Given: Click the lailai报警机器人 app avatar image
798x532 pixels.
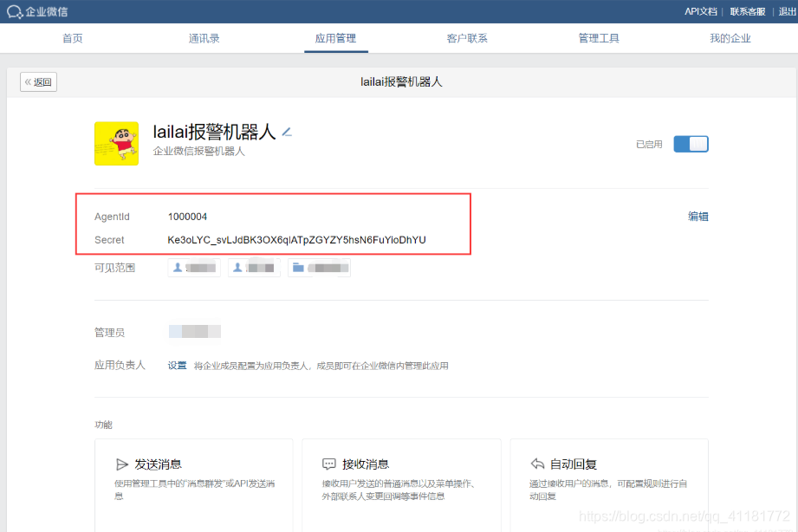Looking at the screenshot, I should 117,144.
